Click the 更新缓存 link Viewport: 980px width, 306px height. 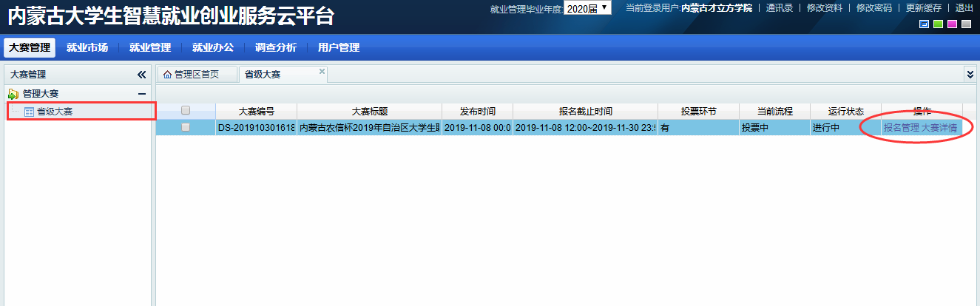coord(924,8)
